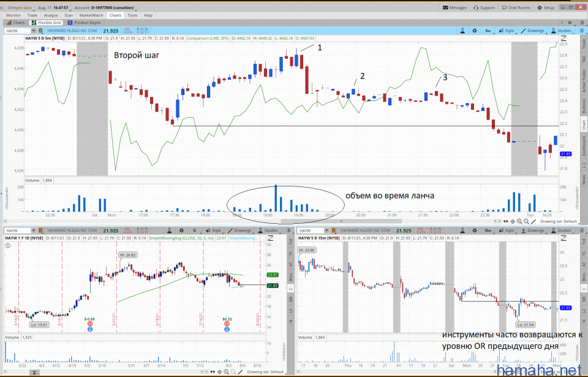Switch to the Analyze tab

tap(51, 15)
